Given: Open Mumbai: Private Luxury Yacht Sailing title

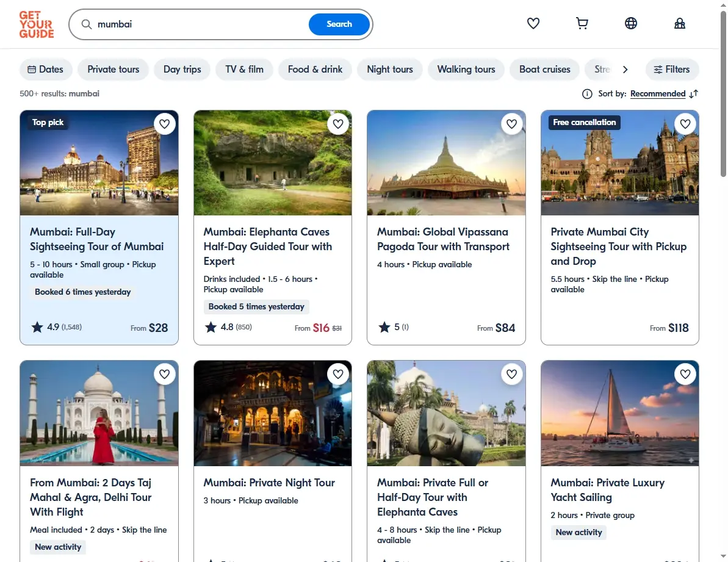Looking at the screenshot, I should click(x=607, y=490).
